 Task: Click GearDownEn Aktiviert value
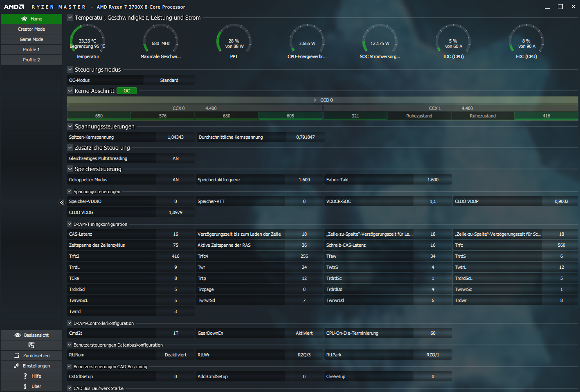pyautogui.click(x=304, y=333)
